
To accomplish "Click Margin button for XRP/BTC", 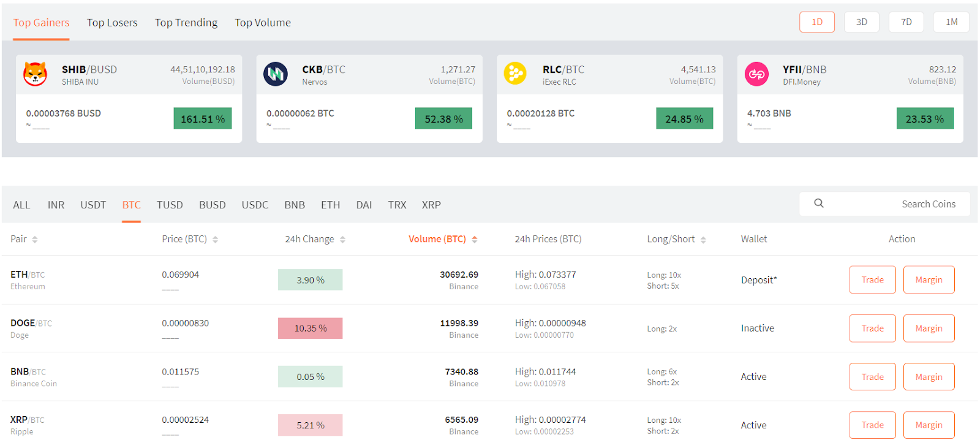I will tap(929, 425).
